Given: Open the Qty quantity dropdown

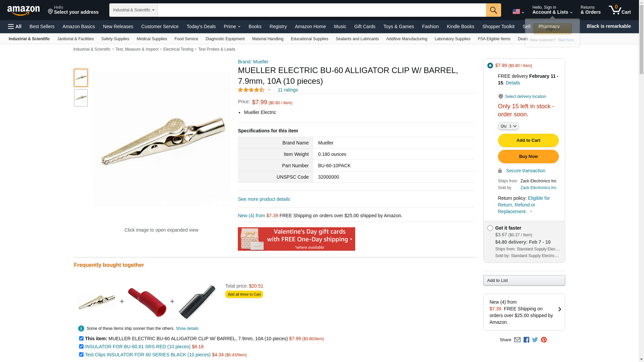Looking at the screenshot, I should coord(508,126).
